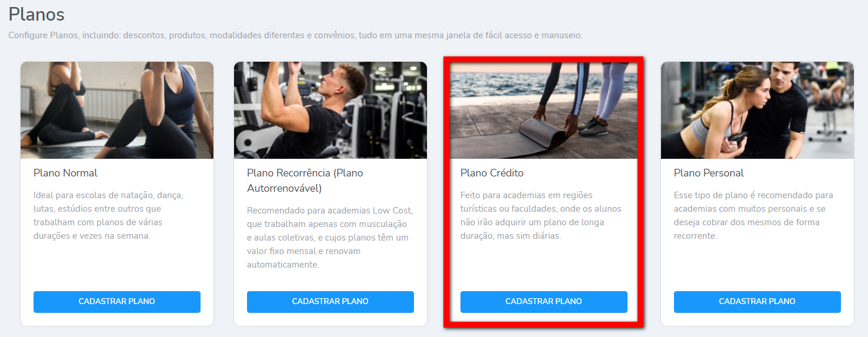Image resolution: width=868 pixels, height=337 pixels.
Task: Click Cadastrar Plano under Plano Recorrência
Action: click(x=330, y=302)
